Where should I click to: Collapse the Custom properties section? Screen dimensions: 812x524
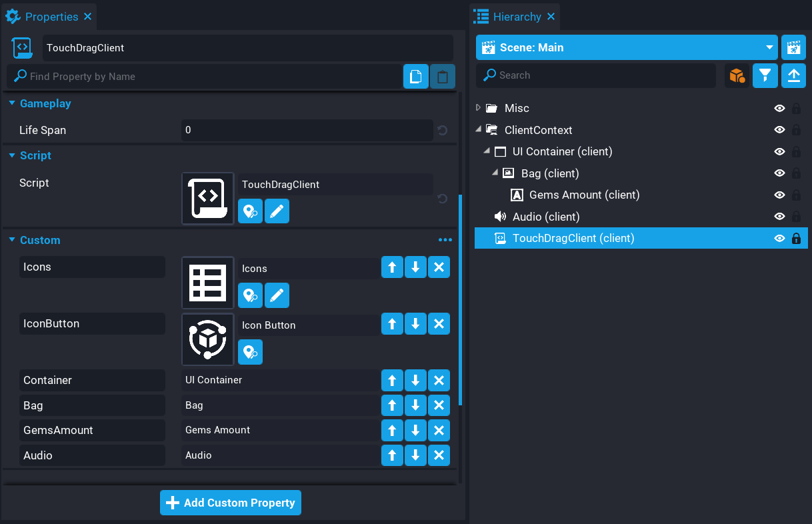tap(12, 240)
